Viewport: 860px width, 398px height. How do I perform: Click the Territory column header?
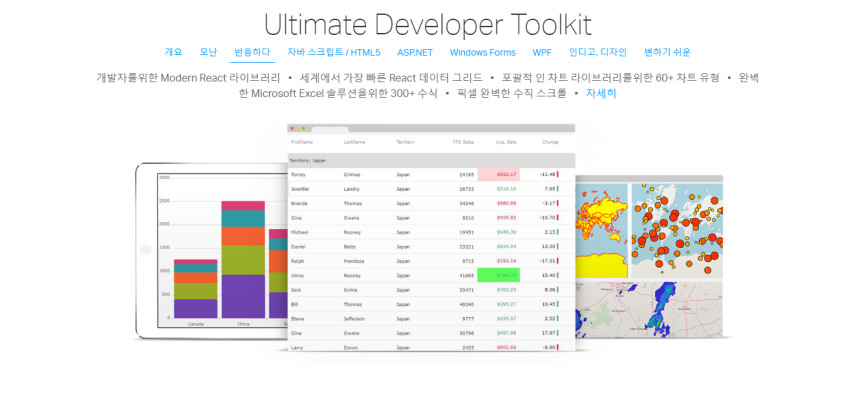click(x=405, y=142)
